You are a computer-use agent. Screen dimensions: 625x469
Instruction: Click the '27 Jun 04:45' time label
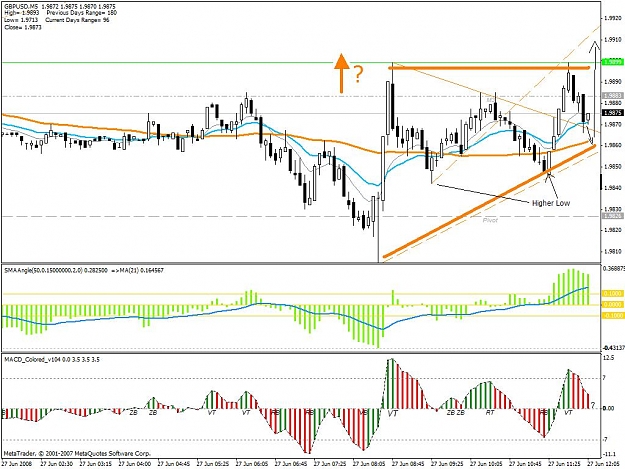(174, 464)
